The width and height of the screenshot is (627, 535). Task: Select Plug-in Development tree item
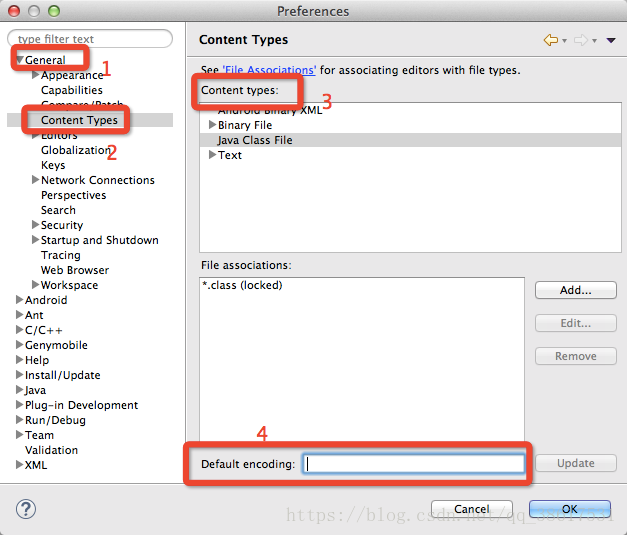[x=82, y=405]
